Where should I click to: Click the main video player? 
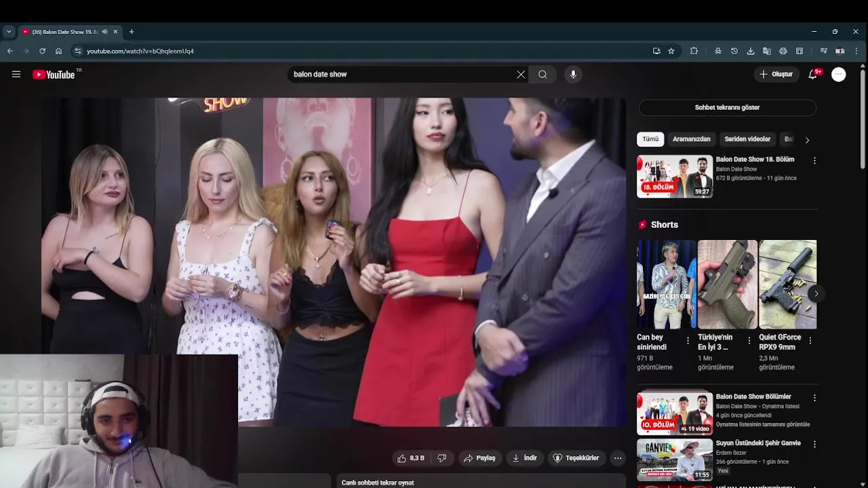(333, 262)
